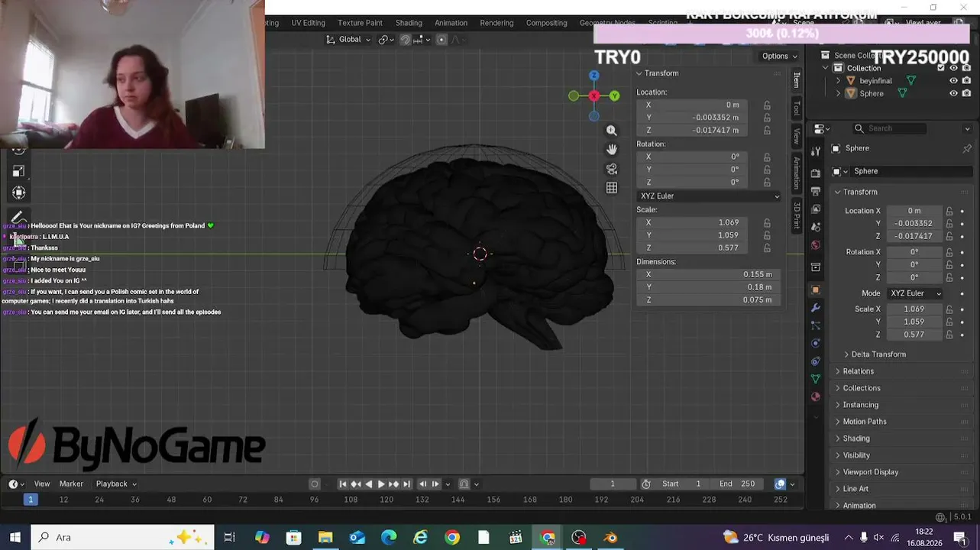
Task: Open the viewport Options dropdown
Action: [779, 56]
